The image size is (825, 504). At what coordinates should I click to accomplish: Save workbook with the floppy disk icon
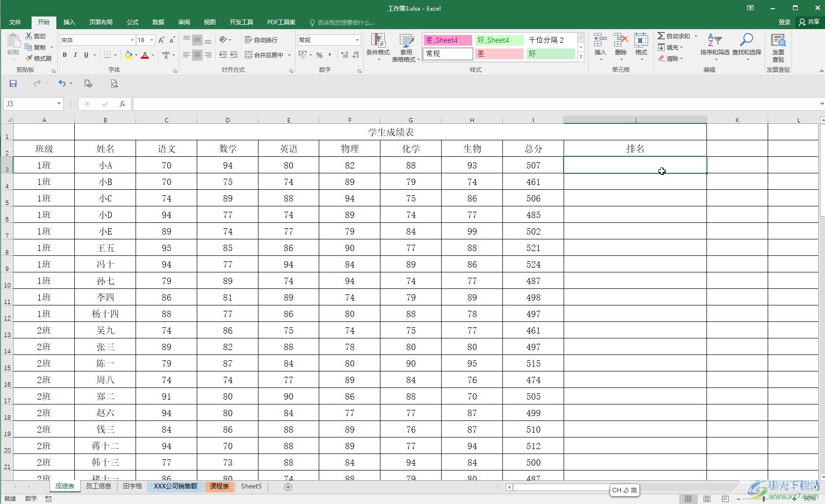click(13, 84)
